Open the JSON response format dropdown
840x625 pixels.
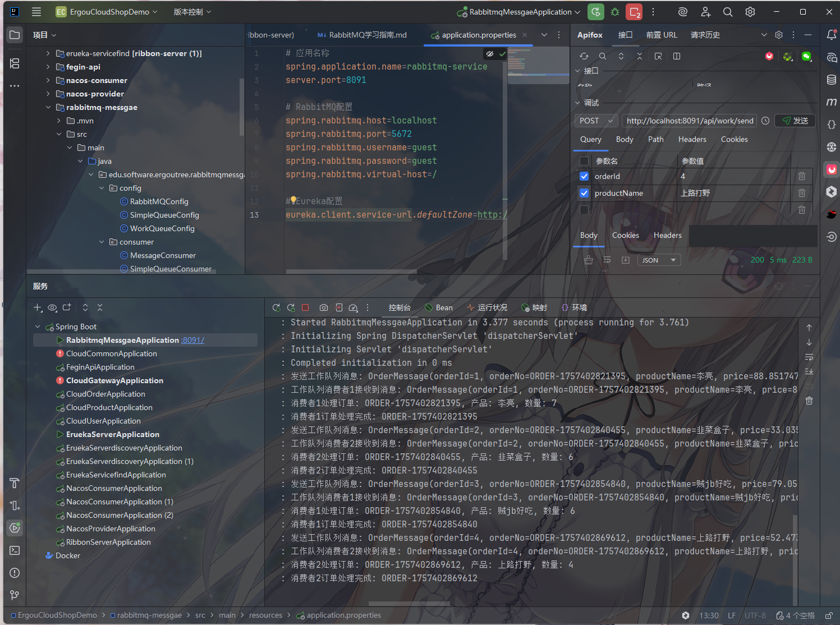pyautogui.click(x=659, y=260)
